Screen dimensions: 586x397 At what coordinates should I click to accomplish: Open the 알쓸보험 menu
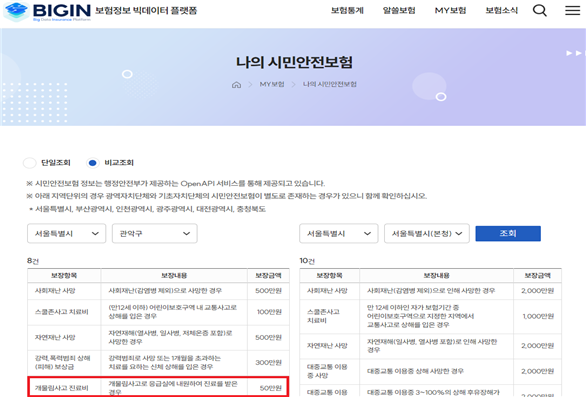pos(399,10)
